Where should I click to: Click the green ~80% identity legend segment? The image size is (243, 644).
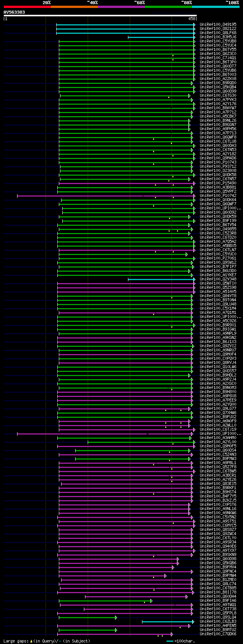pyautogui.click(x=168, y=7)
